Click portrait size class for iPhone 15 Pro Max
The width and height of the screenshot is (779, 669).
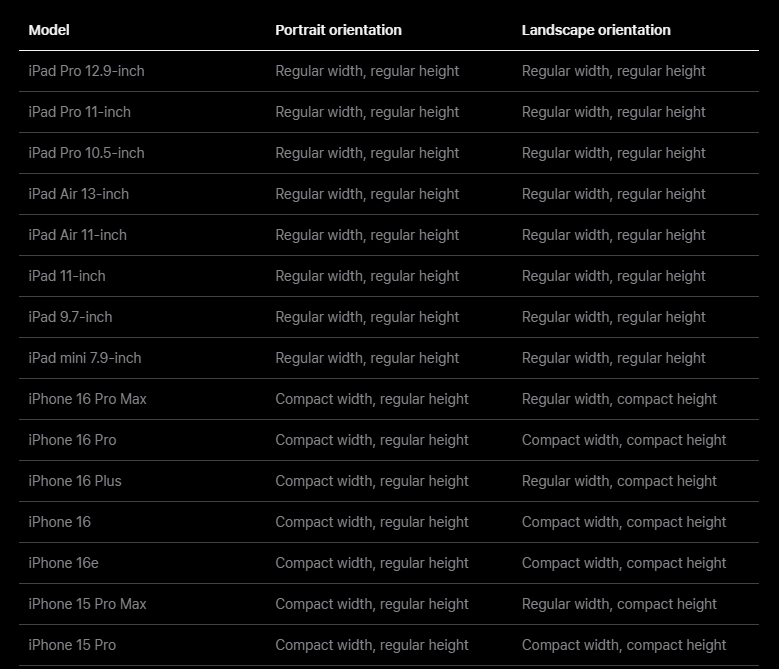[372, 604]
